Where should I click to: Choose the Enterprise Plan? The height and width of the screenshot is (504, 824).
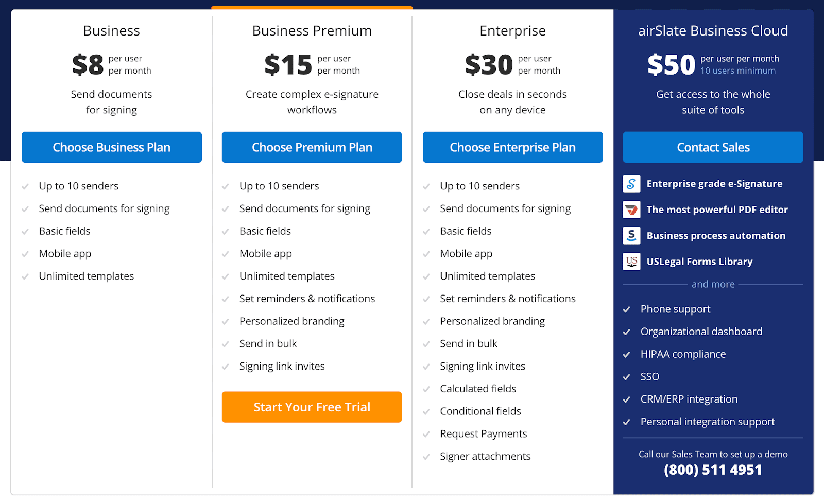coord(513,147)
